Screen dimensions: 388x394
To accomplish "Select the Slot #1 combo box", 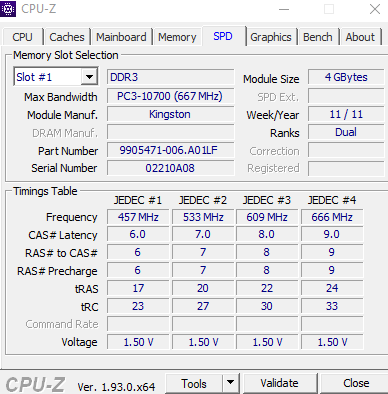I will pos(55,77).
